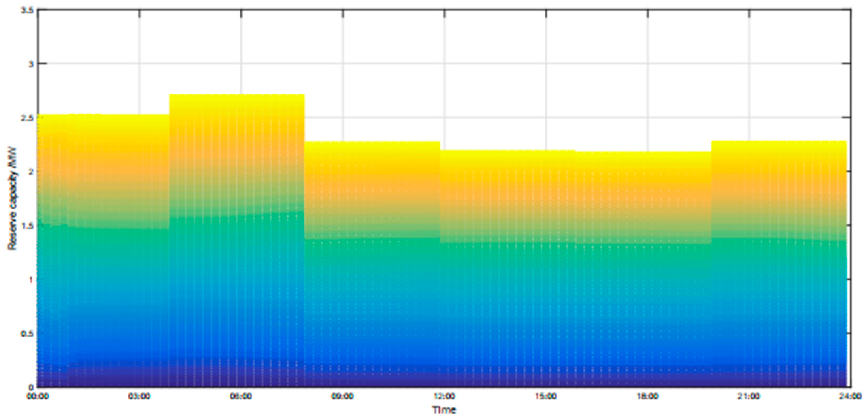Click the Reserve capacity /MW axis title
Screen dimensions: 868x419
tap(12, 198)
